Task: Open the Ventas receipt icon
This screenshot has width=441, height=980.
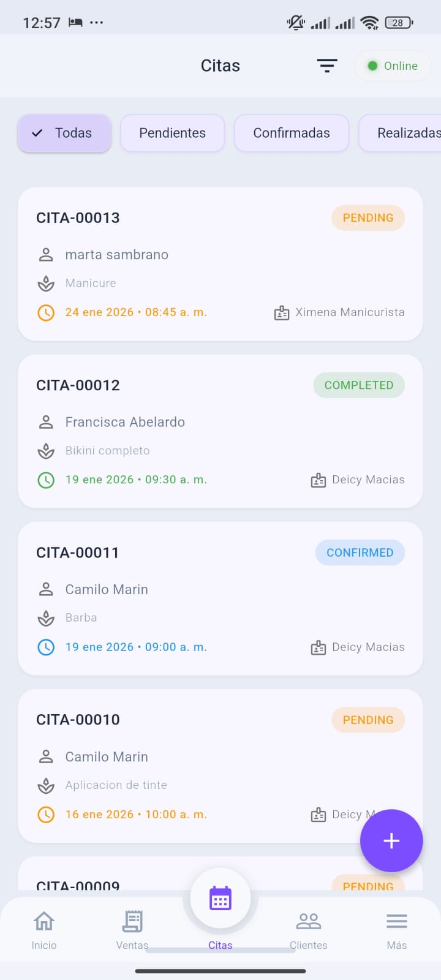Action: (x=132, y=921)
